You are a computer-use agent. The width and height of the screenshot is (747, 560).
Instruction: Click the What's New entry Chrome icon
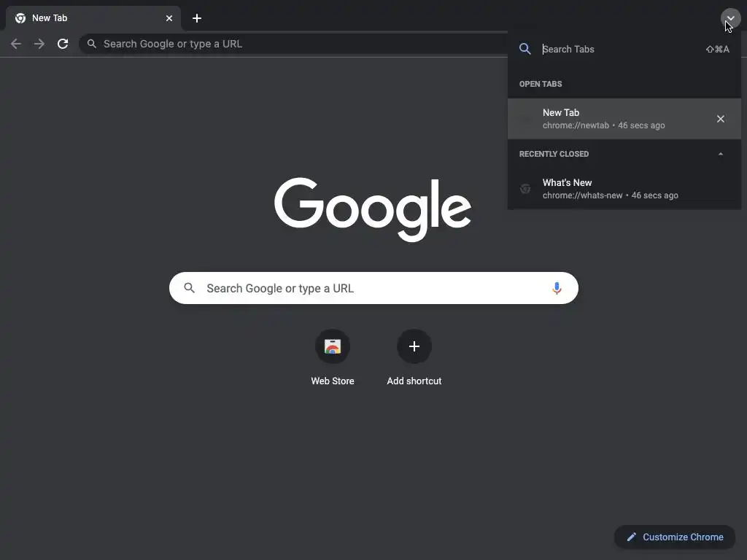[x=525, y=189]
